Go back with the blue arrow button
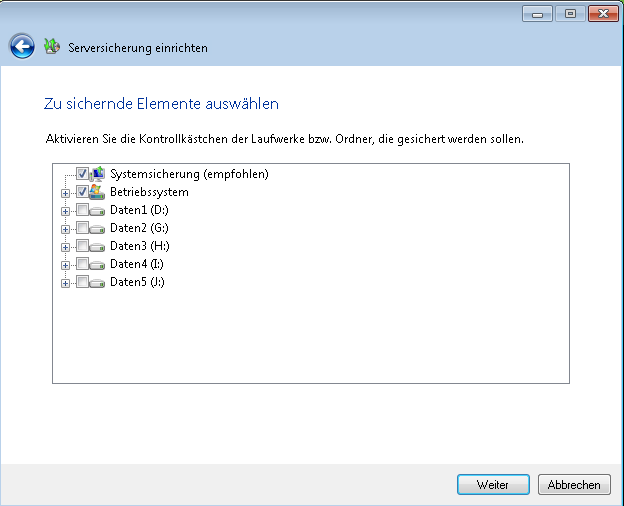Screen dimensions: 624x506 22,47
